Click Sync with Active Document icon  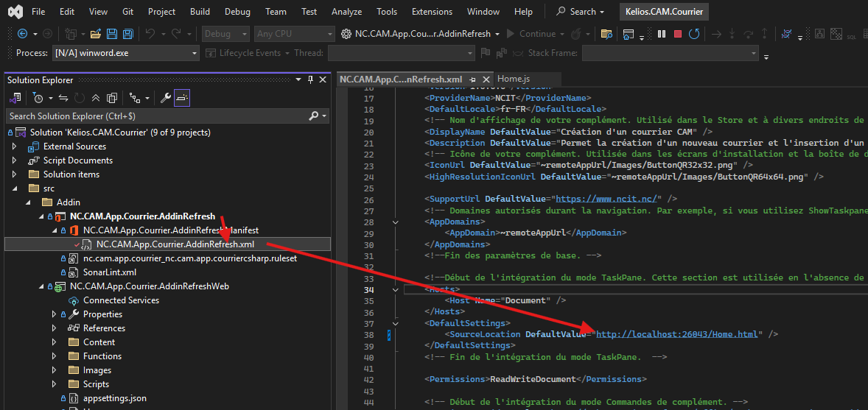[63, 98]
